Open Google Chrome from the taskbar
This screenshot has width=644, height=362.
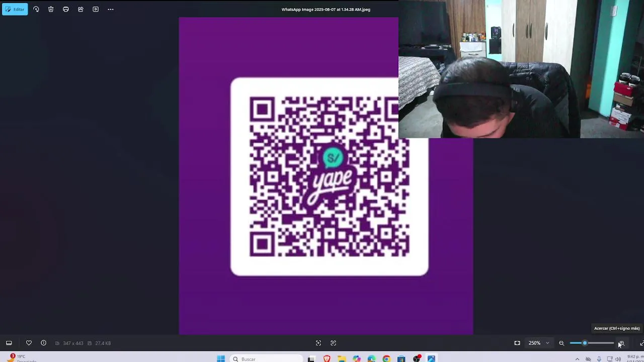coord(386,358)
